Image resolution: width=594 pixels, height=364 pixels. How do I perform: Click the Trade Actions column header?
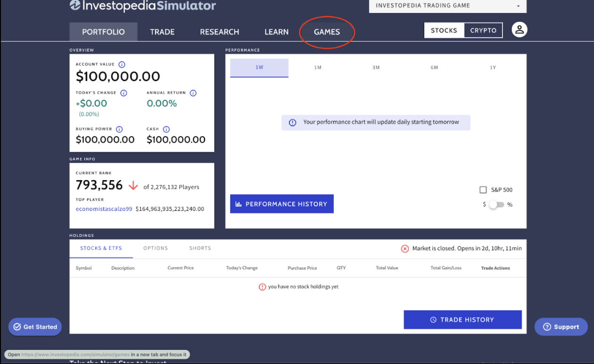tap(495, 268)
